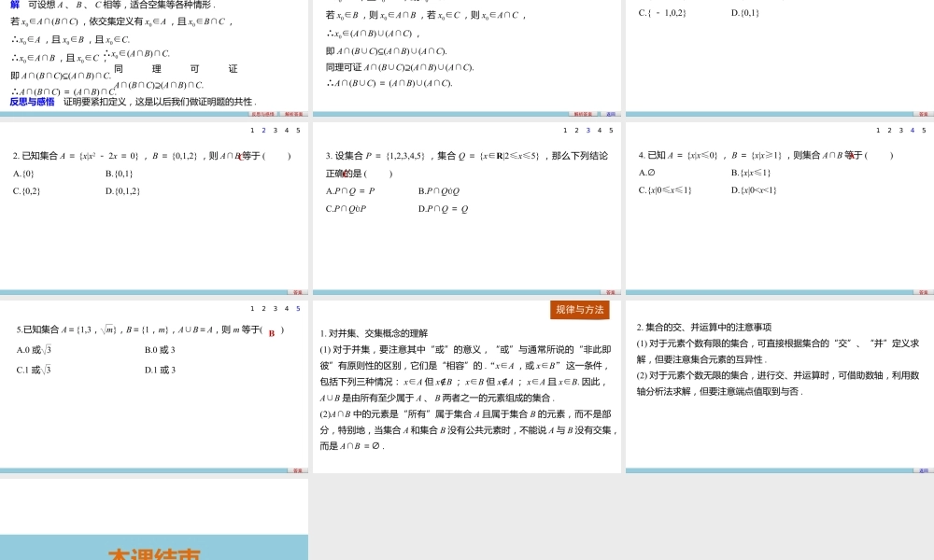The image size is (934, 560).
Task: Jump to page 4 via question 5 navigation
Action: 286,309
